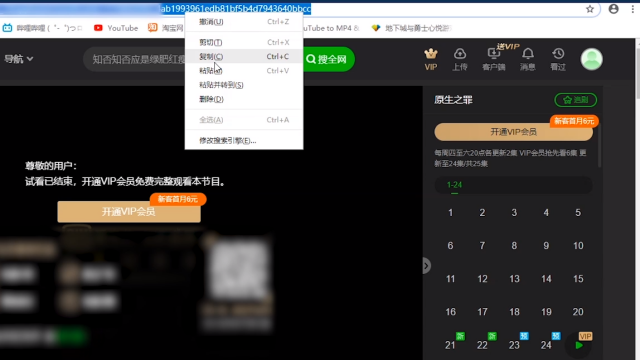640x360 pixels.
Task: Click the 客户端 download client icon
Action: tap(493, 59)
